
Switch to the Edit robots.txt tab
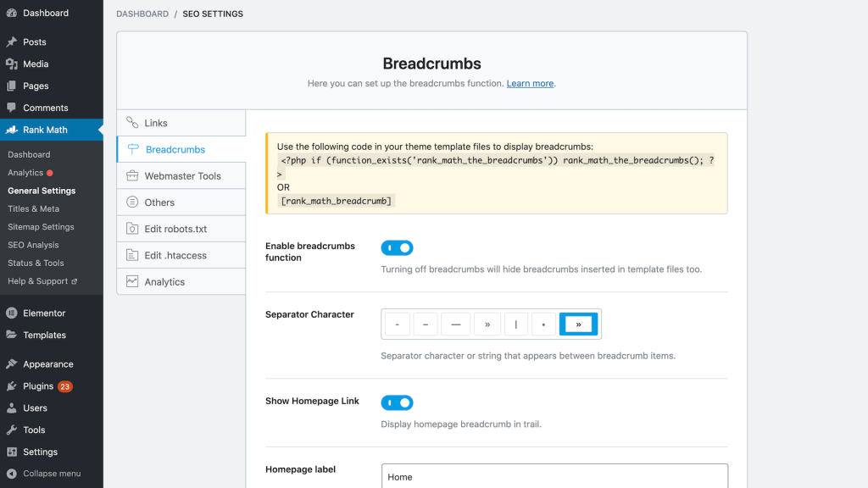[x=175, y=229]
